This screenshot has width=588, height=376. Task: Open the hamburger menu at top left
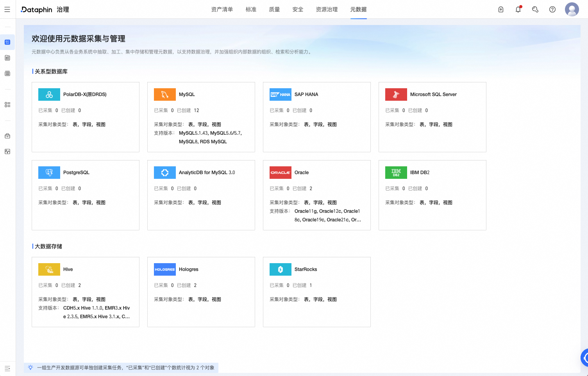(7, 9)
